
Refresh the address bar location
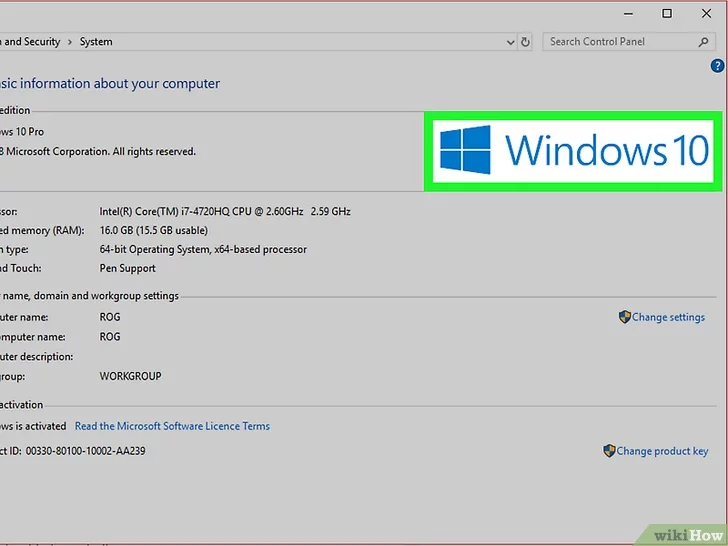pyautogui.click(x=525, y=42)
